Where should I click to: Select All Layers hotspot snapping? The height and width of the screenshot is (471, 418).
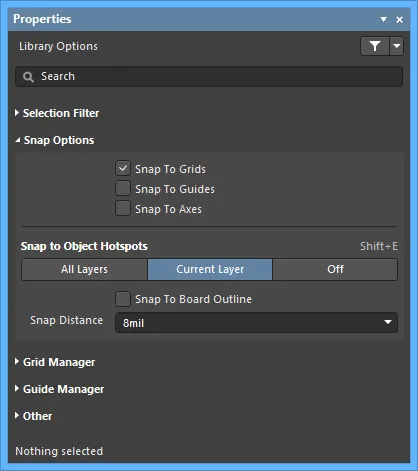pyautogui.click(x=84, y=269)
